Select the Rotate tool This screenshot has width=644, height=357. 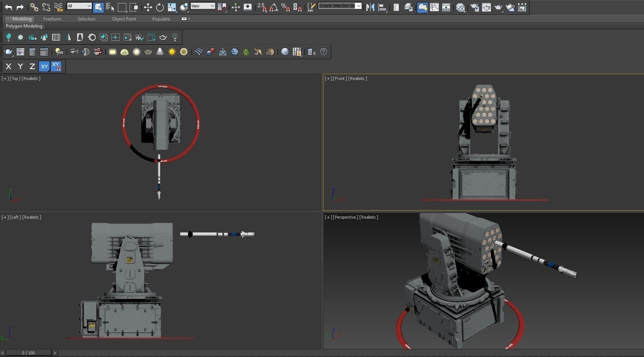click(x=160, y=7)
